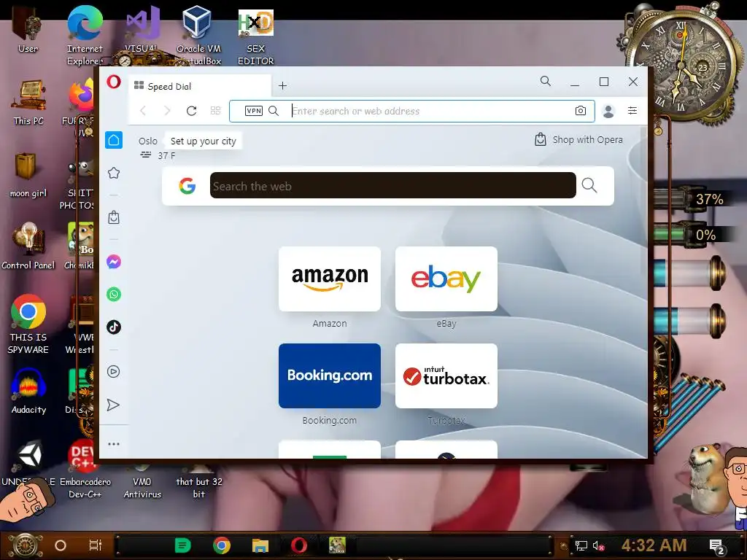Open the Amazon speed dial tile
The width and height of the screenshot is (747, 560).
330,279
